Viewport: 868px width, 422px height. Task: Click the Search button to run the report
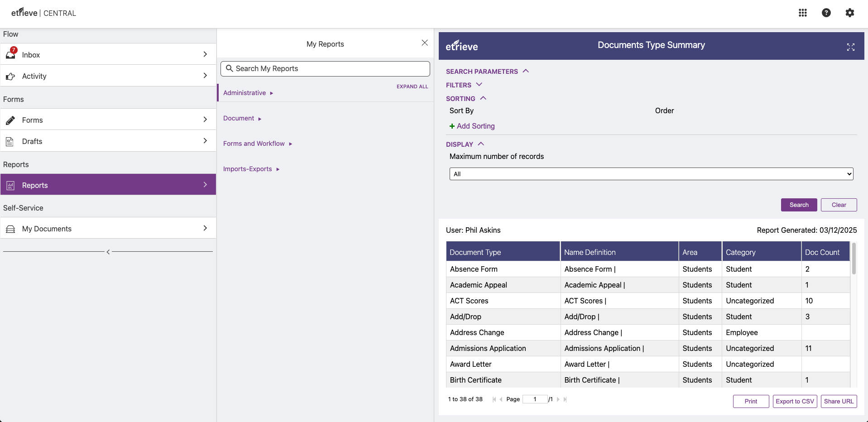[799, 205]
